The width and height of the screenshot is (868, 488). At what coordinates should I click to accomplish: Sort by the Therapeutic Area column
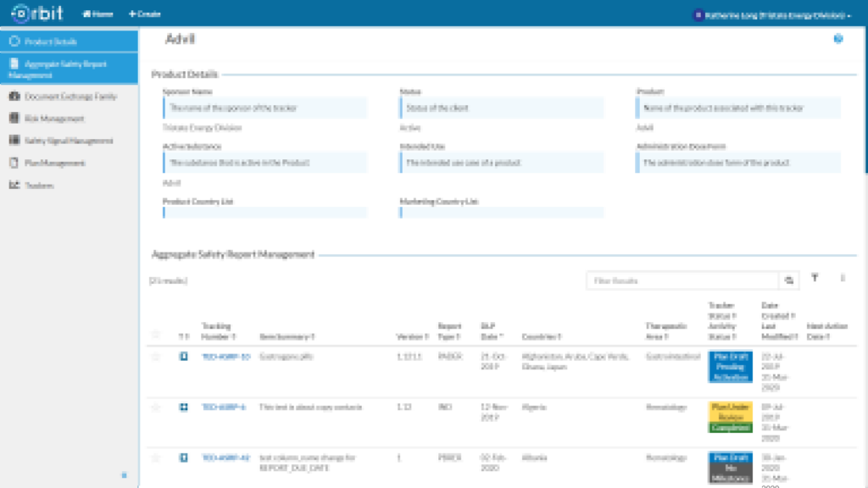pyautogui.click(x=666, y=331)
